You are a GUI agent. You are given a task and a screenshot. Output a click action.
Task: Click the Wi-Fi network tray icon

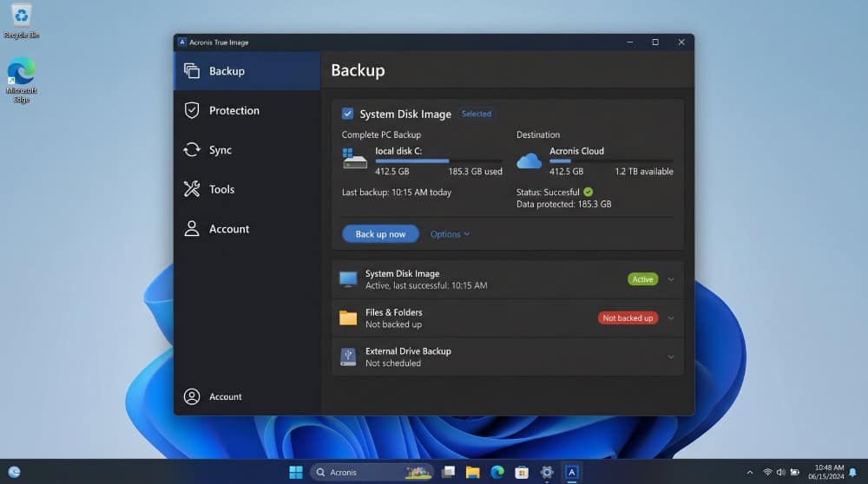tap(767, 472)
